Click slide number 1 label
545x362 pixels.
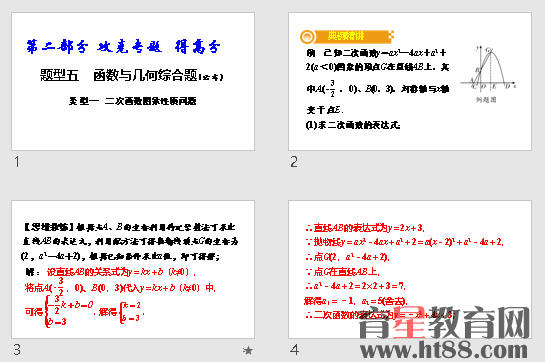tap(17, 162)
